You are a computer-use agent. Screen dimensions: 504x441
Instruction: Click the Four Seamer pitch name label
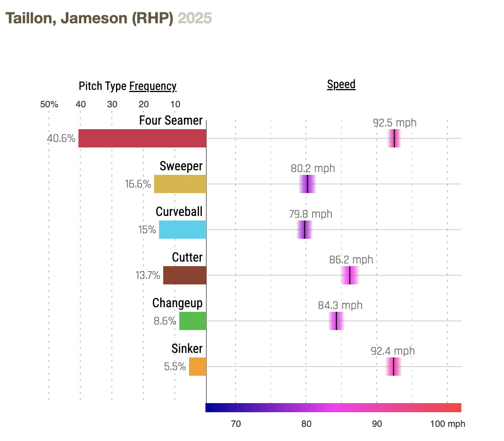coord(171,121)
